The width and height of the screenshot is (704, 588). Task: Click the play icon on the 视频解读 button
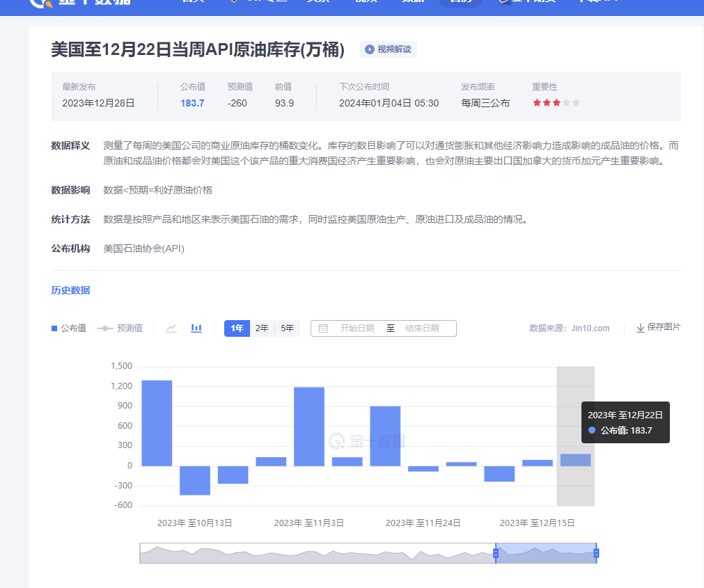(368, 49)
